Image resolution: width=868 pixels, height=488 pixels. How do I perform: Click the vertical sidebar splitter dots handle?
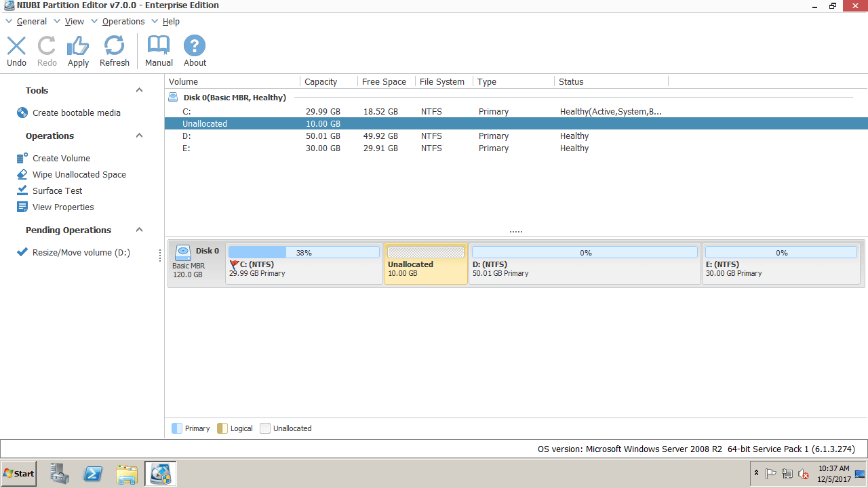(161, 256)
